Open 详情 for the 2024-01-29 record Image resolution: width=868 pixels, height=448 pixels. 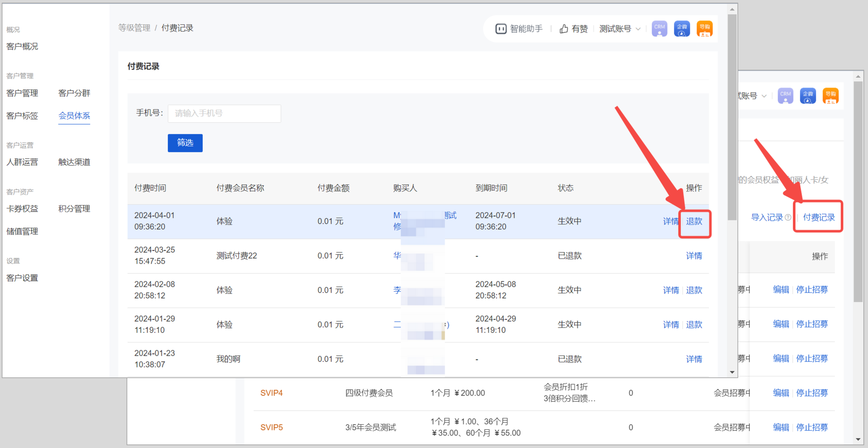(x=671, y=325)
